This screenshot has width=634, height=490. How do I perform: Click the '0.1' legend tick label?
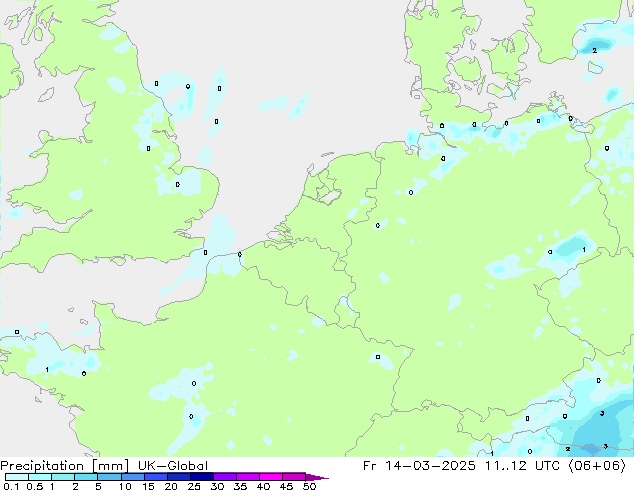(11, 486)
